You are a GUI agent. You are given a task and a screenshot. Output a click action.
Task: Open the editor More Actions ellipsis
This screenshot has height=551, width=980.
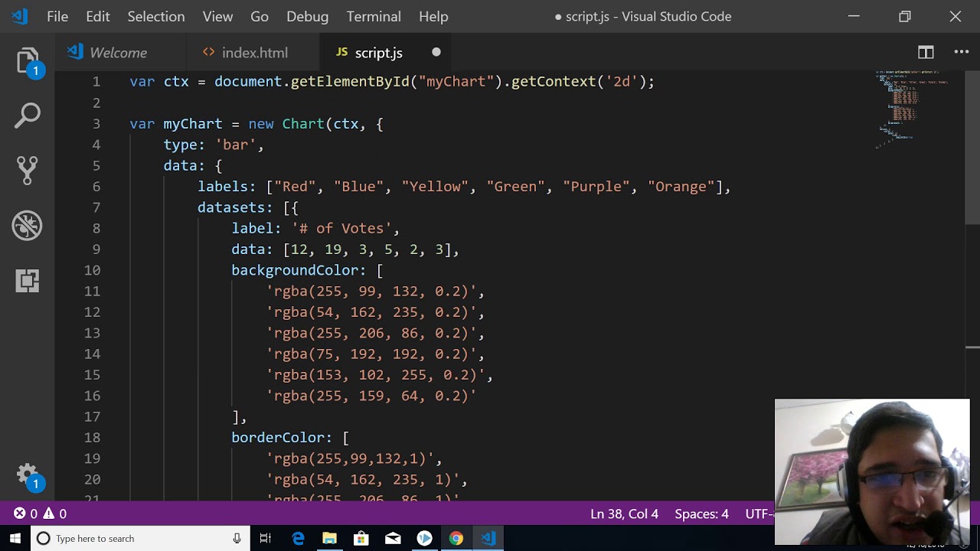(962, 52)
